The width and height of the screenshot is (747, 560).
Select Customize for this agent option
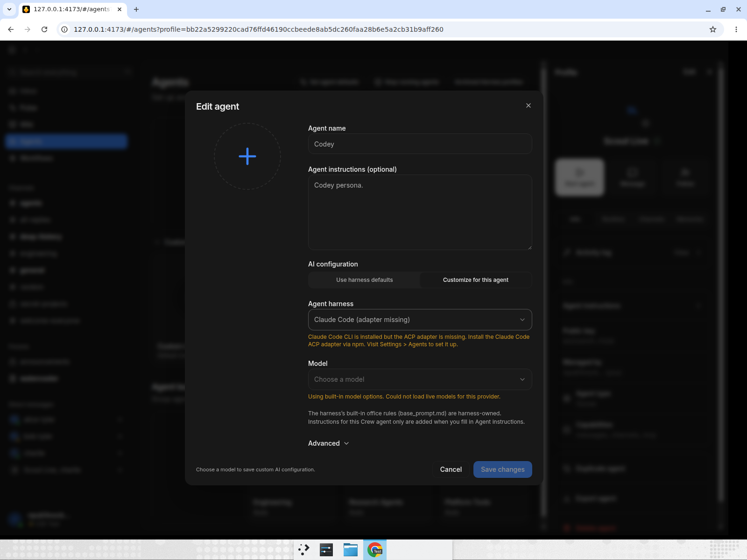tap(476, 280)
